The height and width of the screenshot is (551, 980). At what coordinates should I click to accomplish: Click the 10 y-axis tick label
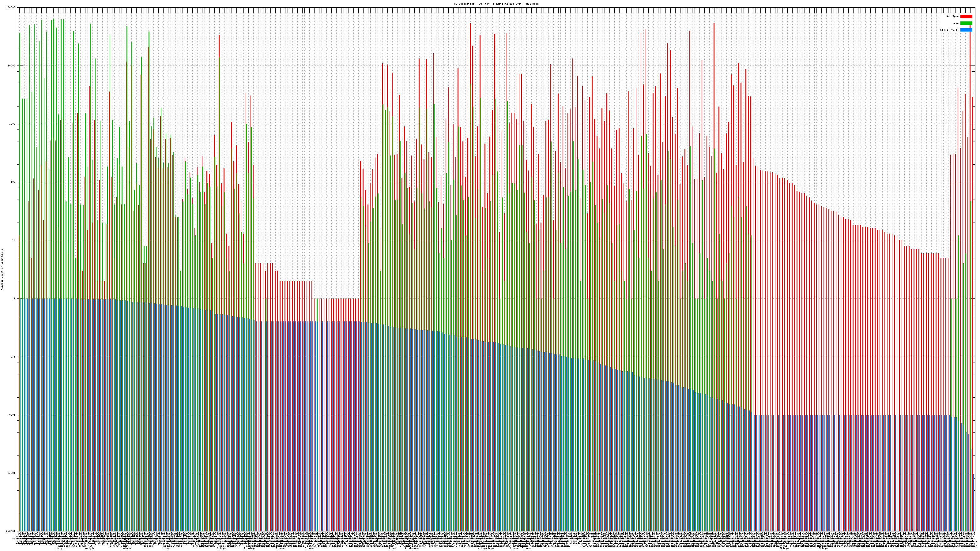[14, 240]
